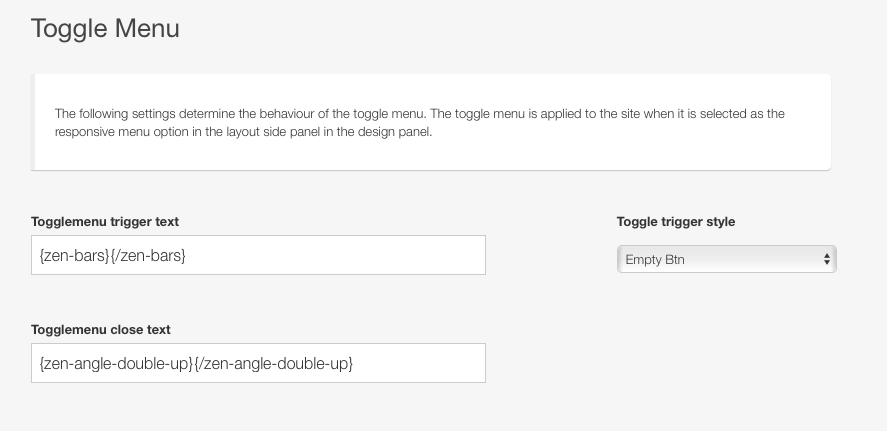
Task: Select the 'Empty Btn' text in the dropdown
Action: [655, 260]
